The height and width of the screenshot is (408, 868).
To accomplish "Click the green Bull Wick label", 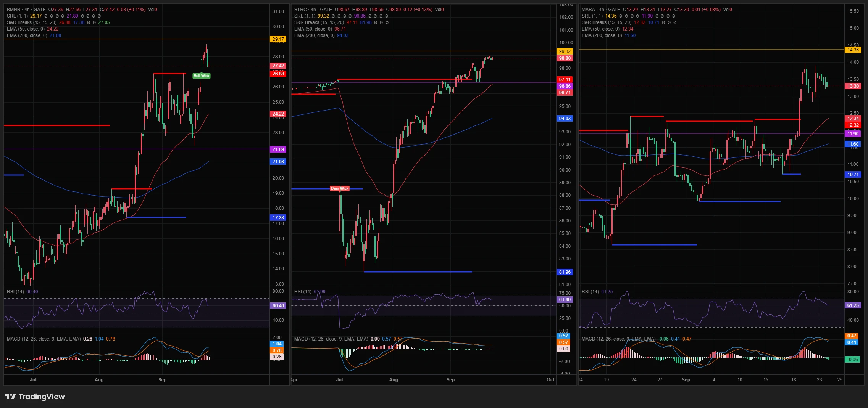I will [x=202, y=76].
